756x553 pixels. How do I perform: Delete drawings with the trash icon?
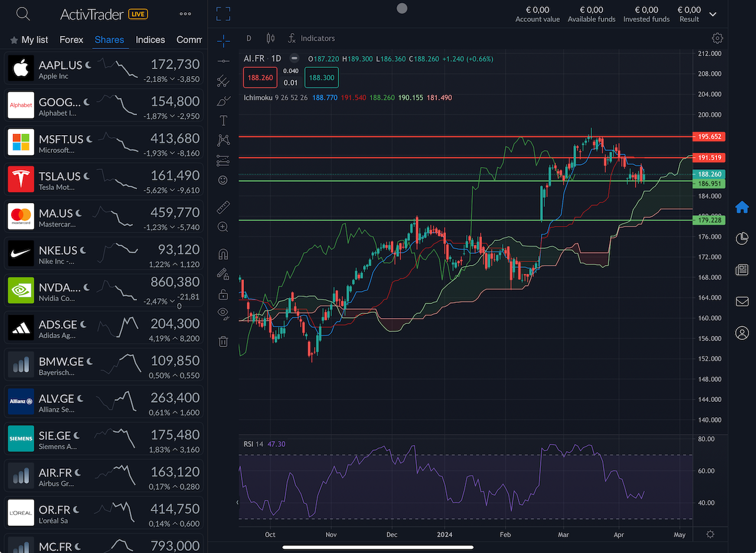223,341
